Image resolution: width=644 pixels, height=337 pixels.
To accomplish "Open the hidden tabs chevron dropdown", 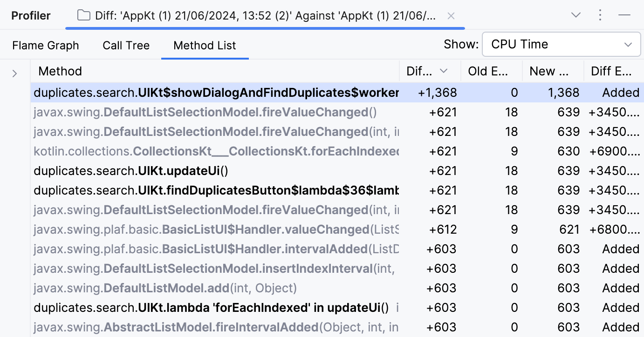I will point(575,15).
